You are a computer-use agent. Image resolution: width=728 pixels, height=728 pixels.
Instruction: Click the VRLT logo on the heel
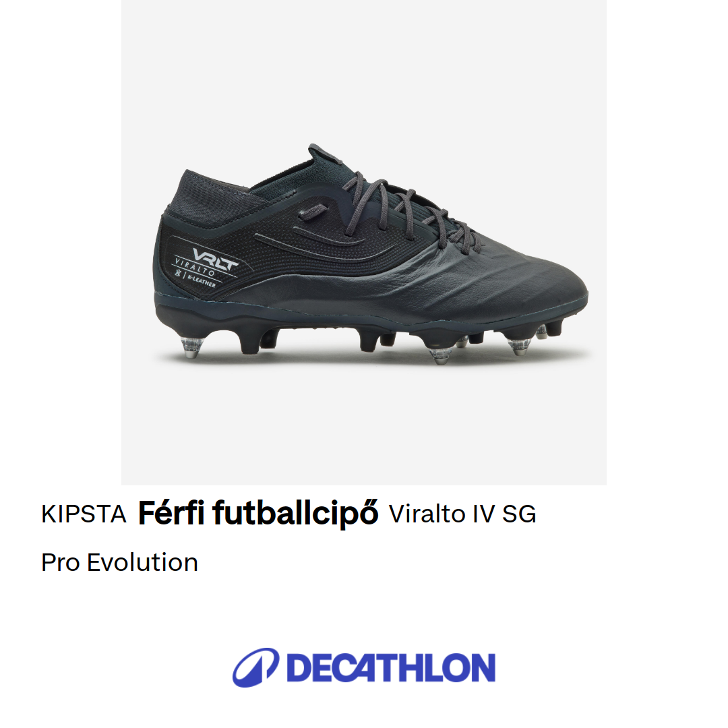pyautogui.click(x=215, y=259)
